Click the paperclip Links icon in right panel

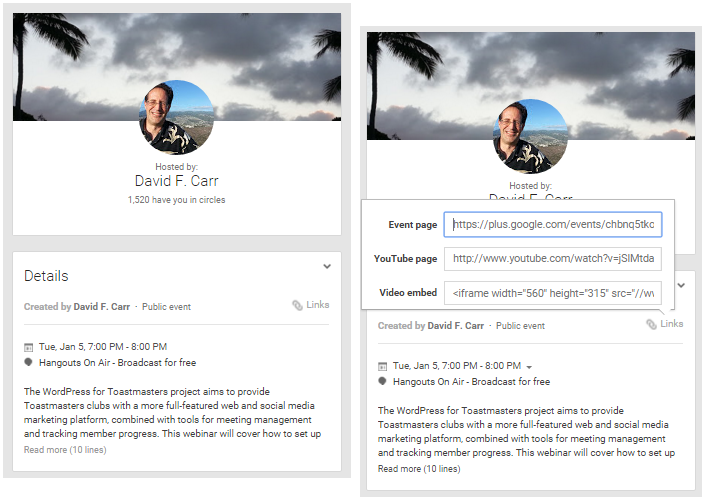pos(652,324)
